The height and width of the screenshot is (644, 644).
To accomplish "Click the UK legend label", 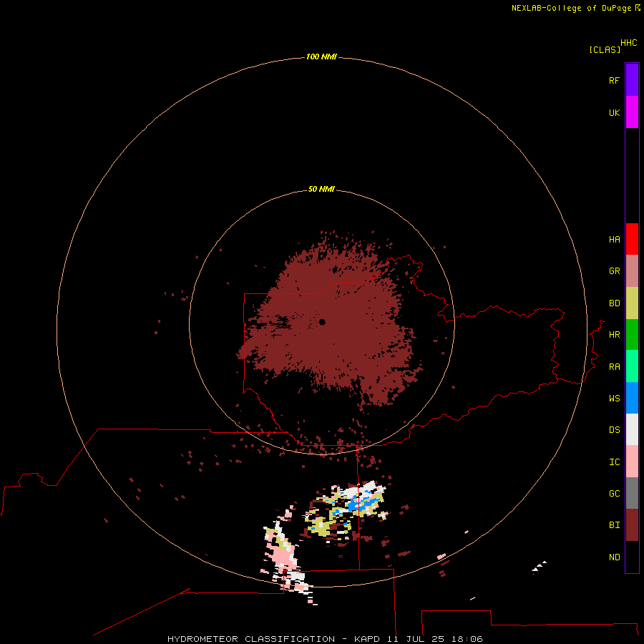I will [x=614, y=112].
